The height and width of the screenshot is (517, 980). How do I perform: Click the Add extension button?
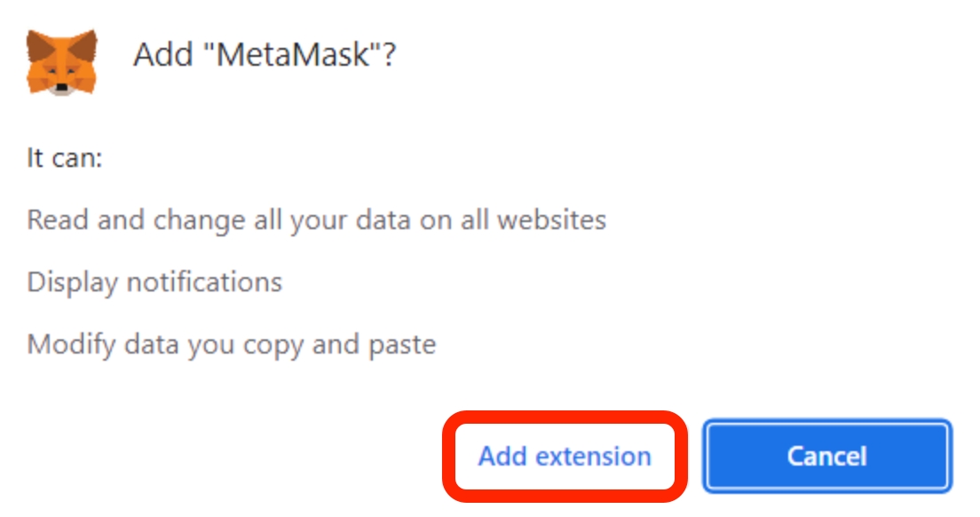tap(565, 457)
